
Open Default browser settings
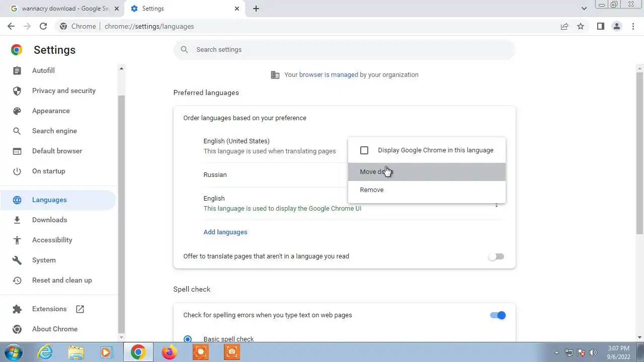(x=58, y=151)
